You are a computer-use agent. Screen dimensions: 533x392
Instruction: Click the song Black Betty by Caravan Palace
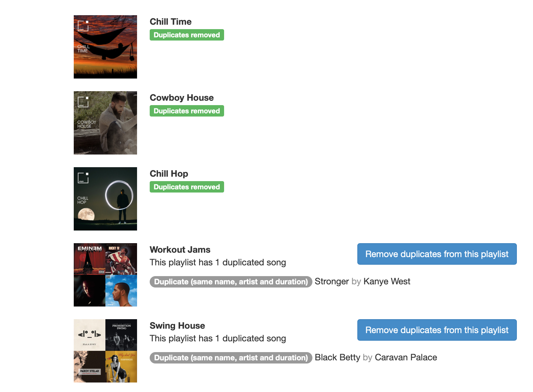click(376, 357)
